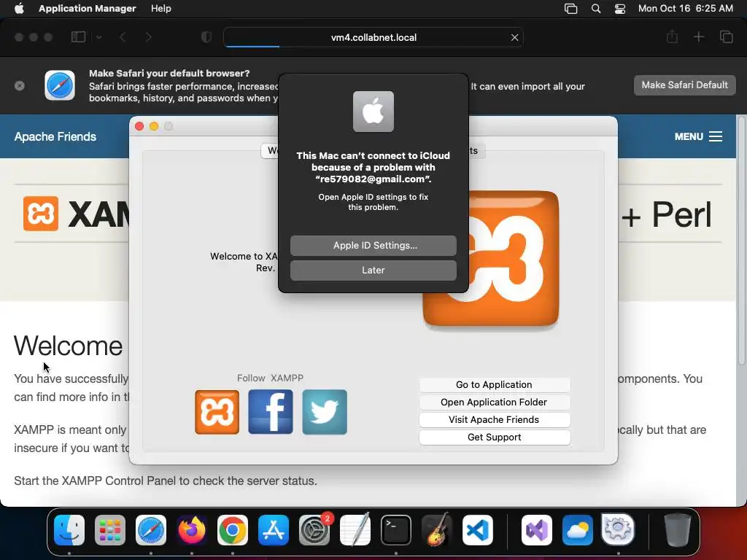
Task: Open Control Center
Action: tap(620, 9)
